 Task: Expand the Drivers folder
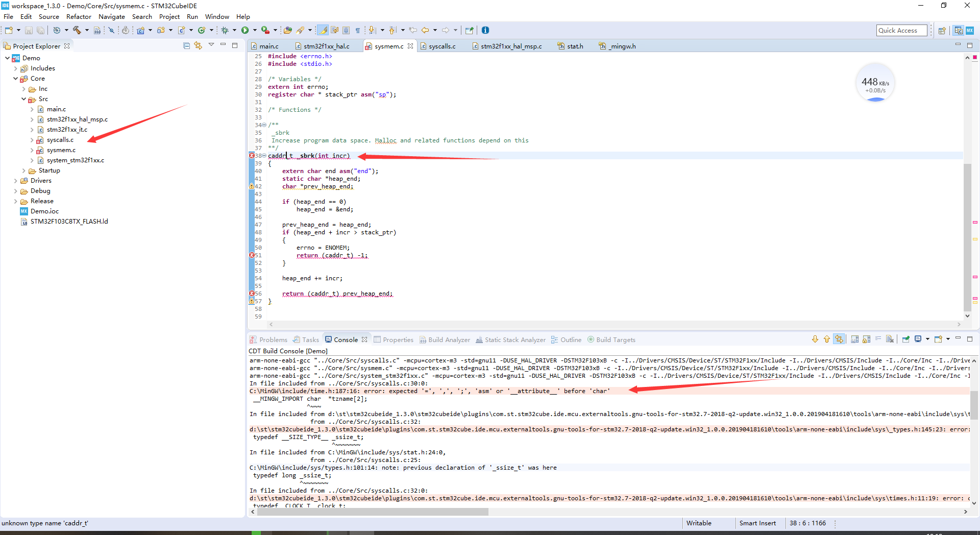pos(15,180)
